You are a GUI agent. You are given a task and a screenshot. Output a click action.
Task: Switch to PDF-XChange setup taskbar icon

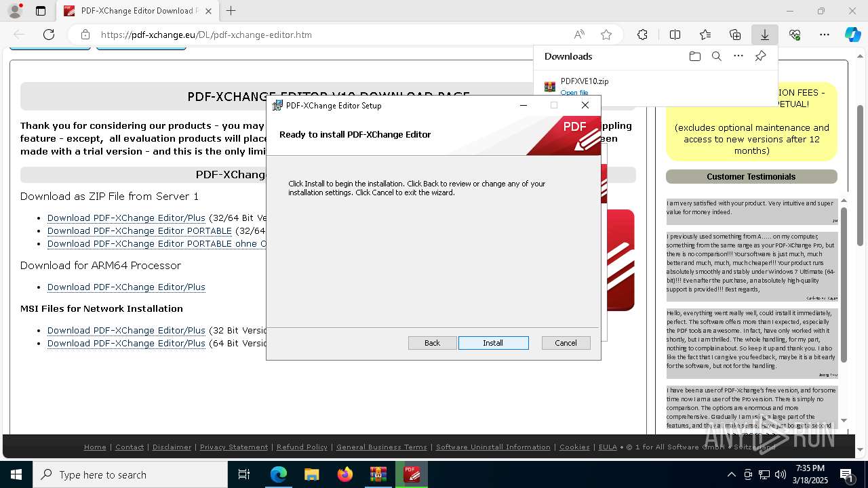[412, 474]
